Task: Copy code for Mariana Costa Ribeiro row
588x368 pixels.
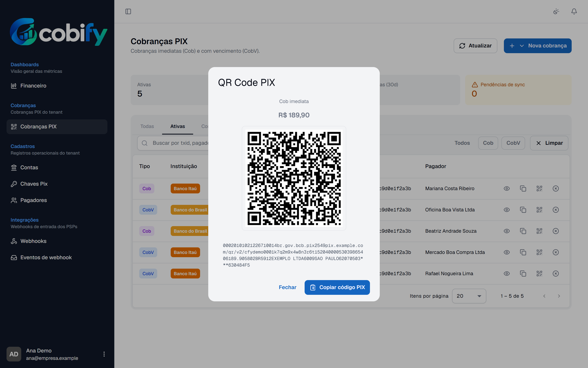Action: [x=523, y=188]
